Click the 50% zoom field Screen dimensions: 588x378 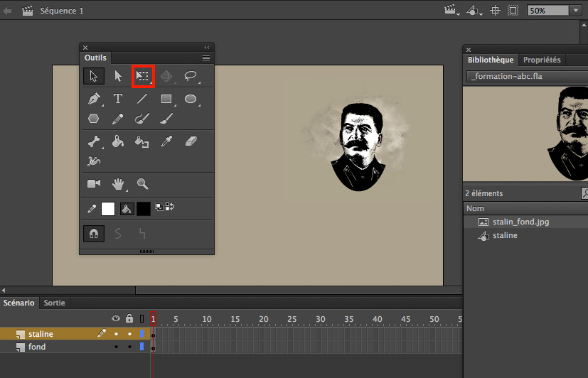coord(548,11)
